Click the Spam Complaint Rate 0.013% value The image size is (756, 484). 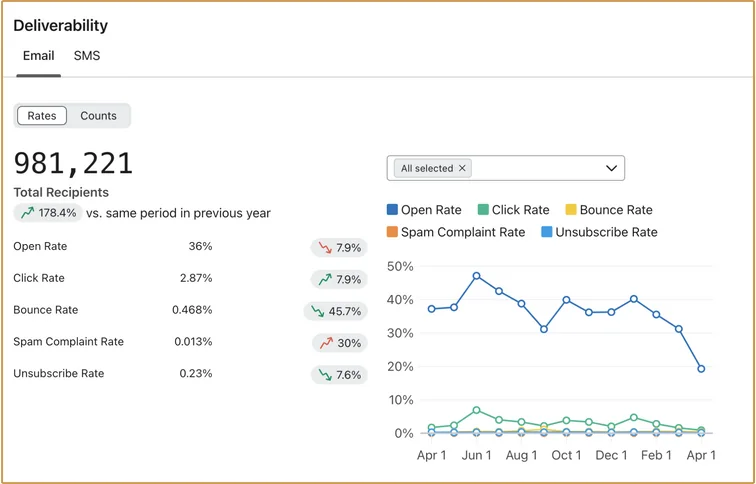pyautogui.click(x=193, y=342)
